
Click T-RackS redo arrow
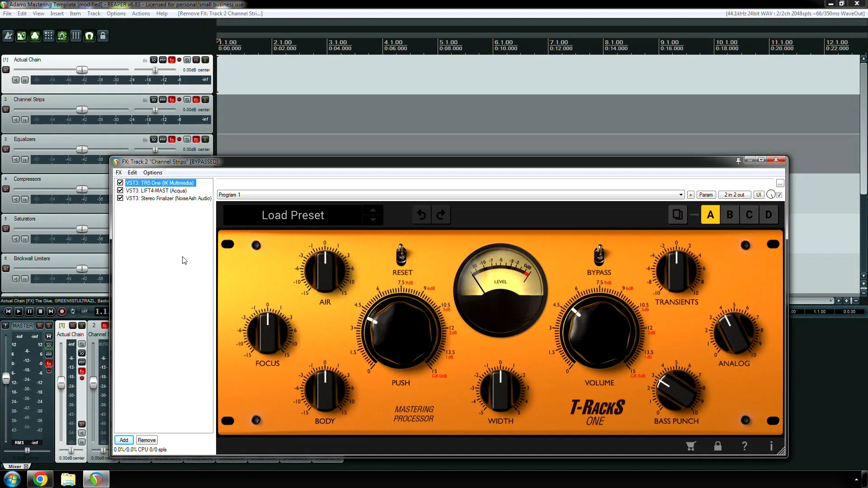click(441, 215)
